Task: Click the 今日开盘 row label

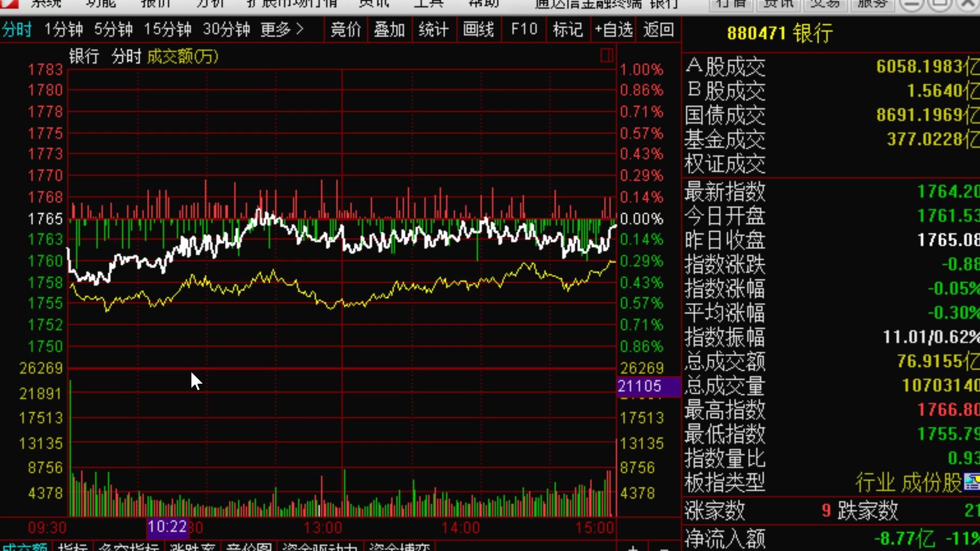Action: click(x=725, y=216)
